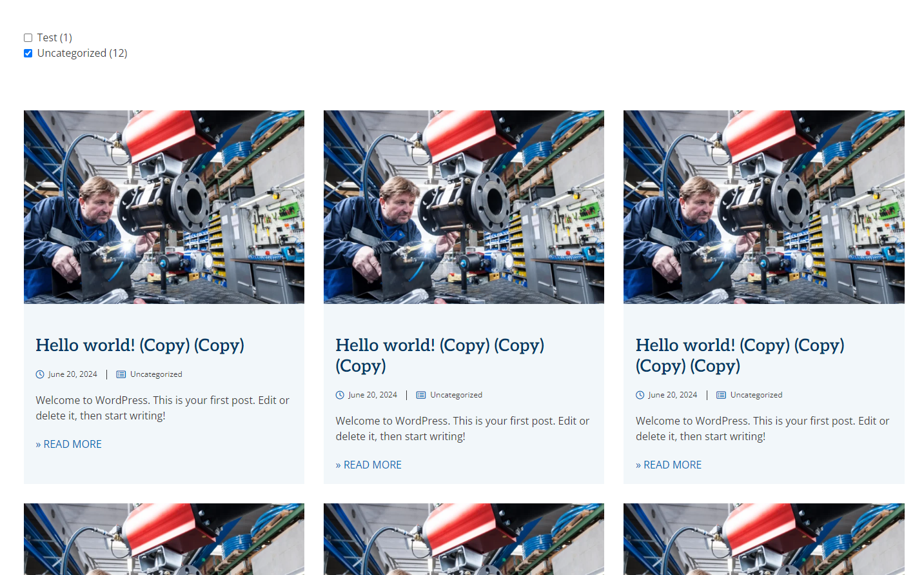Click the category icon on third post
Screen dimensions: 924x575
coord(721,395)
